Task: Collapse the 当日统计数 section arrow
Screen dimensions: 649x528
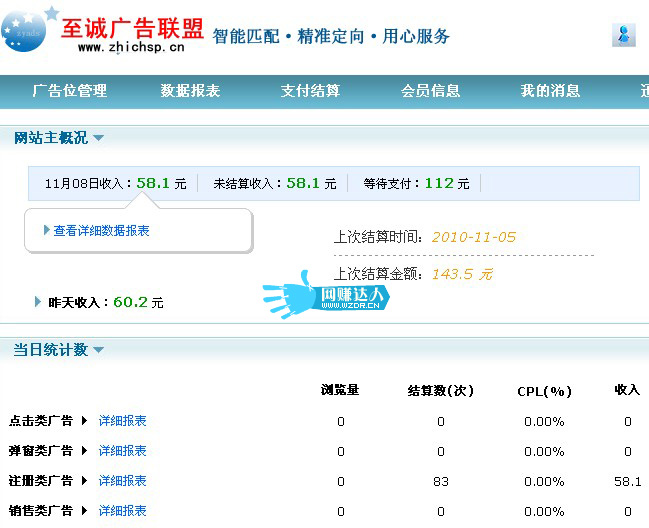Action: pyautogui.click(x=99, y=350)
